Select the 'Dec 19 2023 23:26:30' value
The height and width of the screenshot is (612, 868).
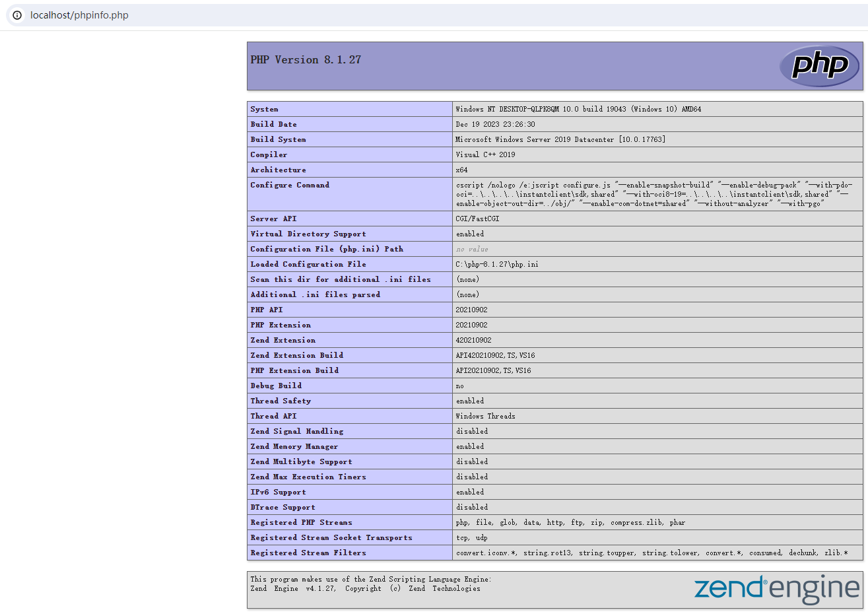495,125
